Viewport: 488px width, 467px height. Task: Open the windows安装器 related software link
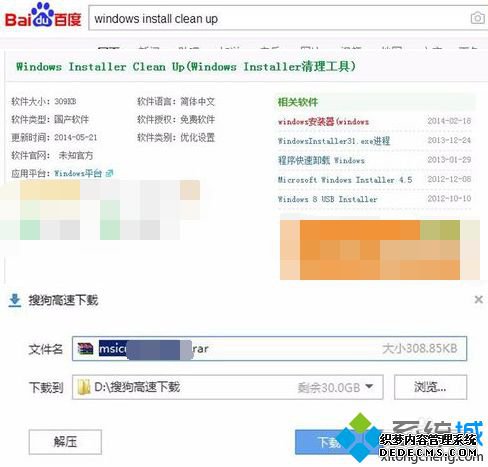click(x=323, y=122)
